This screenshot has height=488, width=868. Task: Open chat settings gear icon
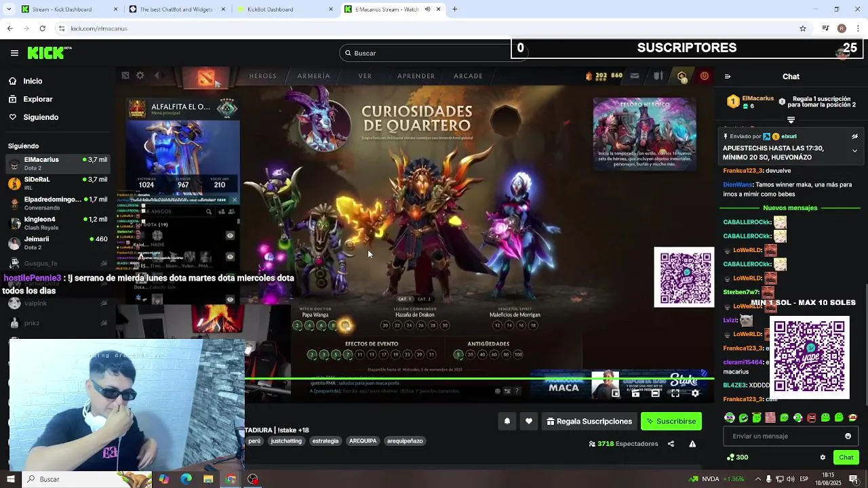point(823,457)
